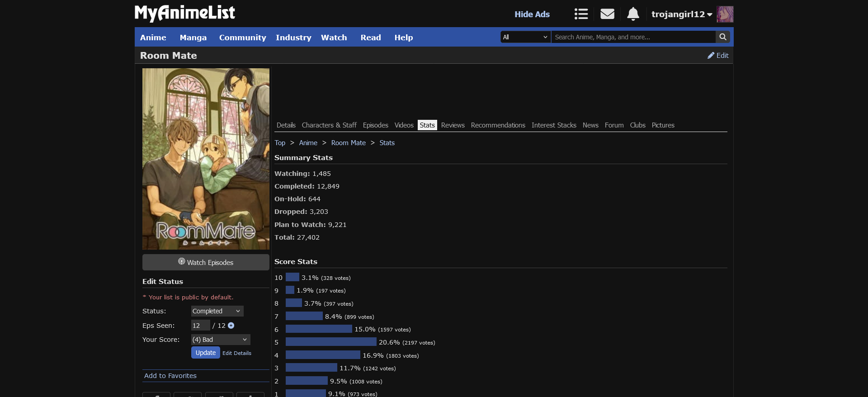Viewport: 868px width, 397px height.
Task: Switch to the Reviews tab
Action: tap(453, 125)
